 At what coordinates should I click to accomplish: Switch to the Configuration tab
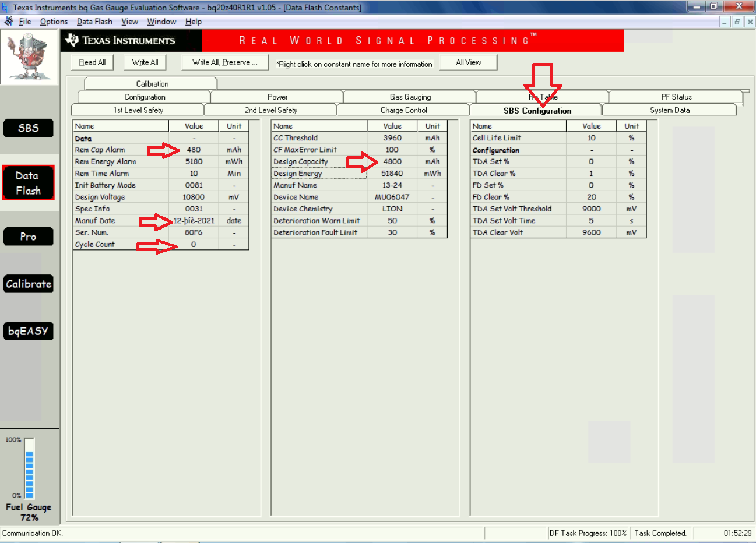pyautogui.click(x=145, y=97)
